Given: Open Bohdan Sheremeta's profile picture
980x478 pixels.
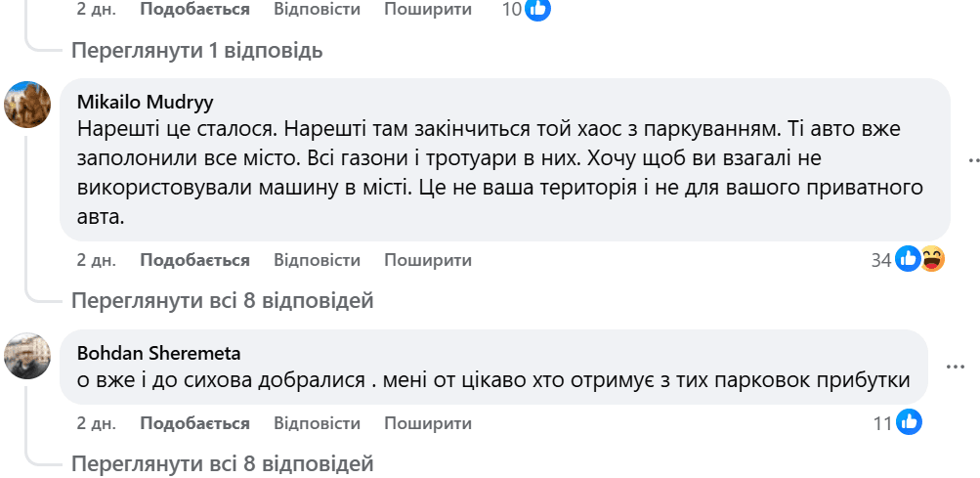Looking at the screenshot, I should click(27, 356).
